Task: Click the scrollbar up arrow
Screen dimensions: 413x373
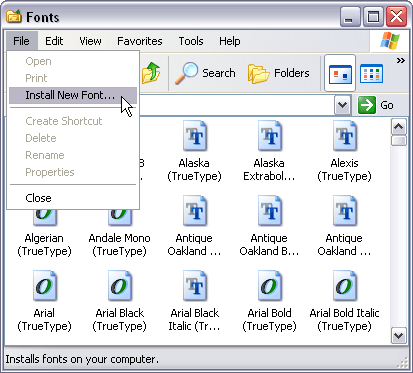Action: point(399,127)
